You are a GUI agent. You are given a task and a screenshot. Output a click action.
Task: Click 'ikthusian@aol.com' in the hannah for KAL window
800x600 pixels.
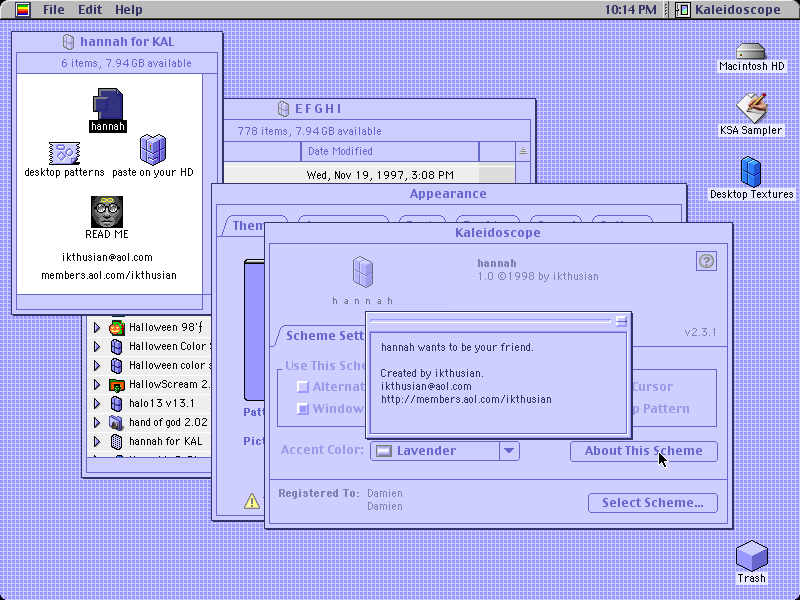107,257
